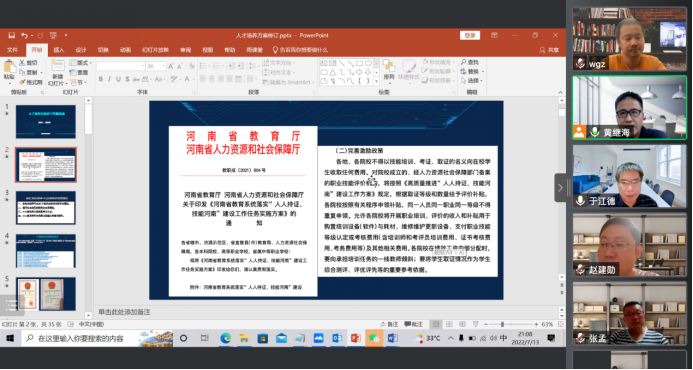The image size is (693, 370).
Task: Increase the font size with the larger A
Action: (x=171, y=66)
